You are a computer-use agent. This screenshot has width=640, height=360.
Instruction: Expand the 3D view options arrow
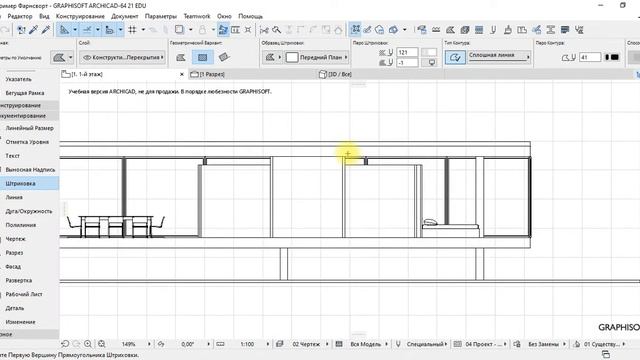click(x=404, y=30)
